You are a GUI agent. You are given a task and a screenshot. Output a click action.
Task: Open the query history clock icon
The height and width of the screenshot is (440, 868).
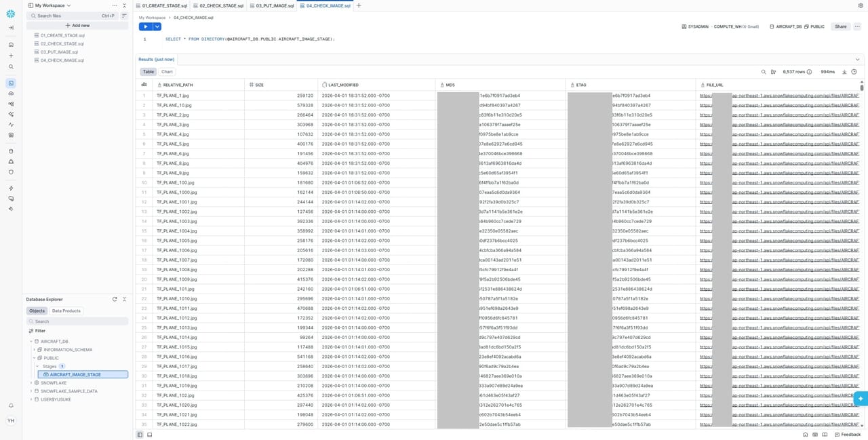[x=854, y=72]
